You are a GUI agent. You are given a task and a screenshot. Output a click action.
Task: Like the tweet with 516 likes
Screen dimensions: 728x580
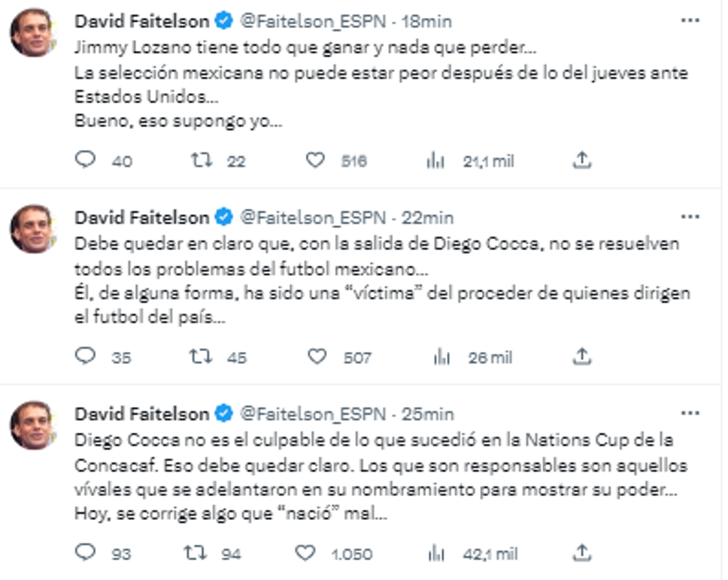point(315,161)
